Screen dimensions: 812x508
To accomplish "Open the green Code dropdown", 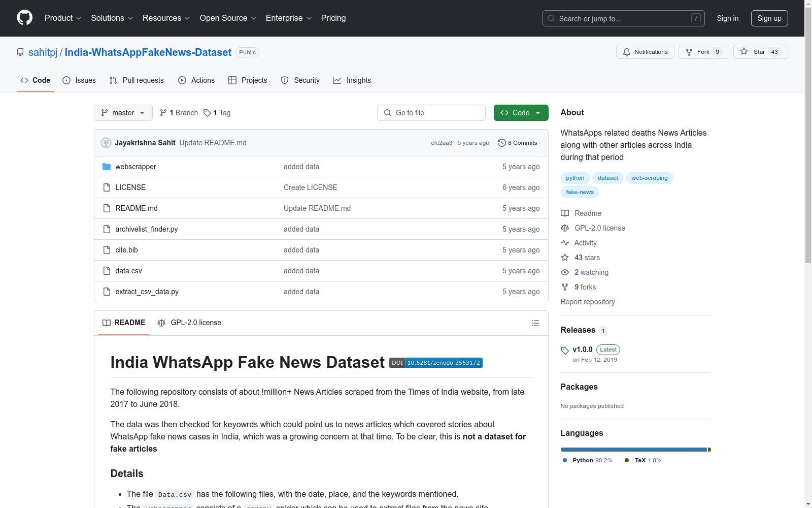I will 521,113.
